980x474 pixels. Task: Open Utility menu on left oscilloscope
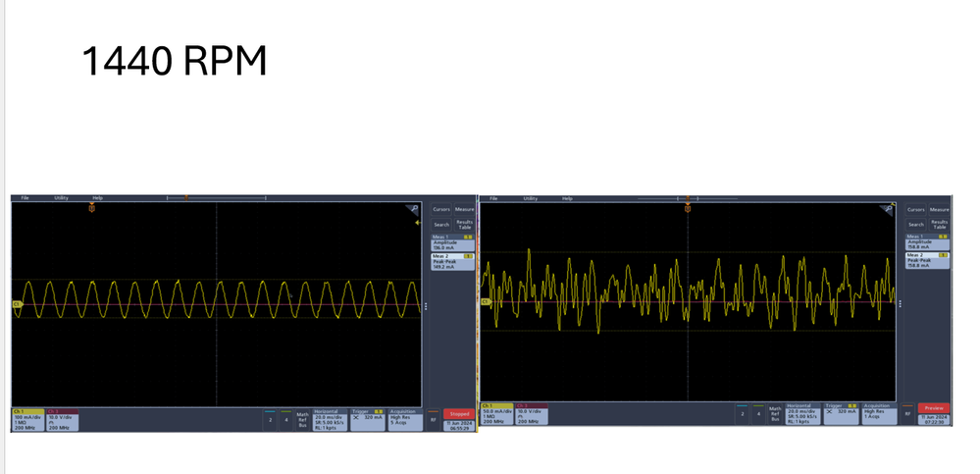click(61, 197)
